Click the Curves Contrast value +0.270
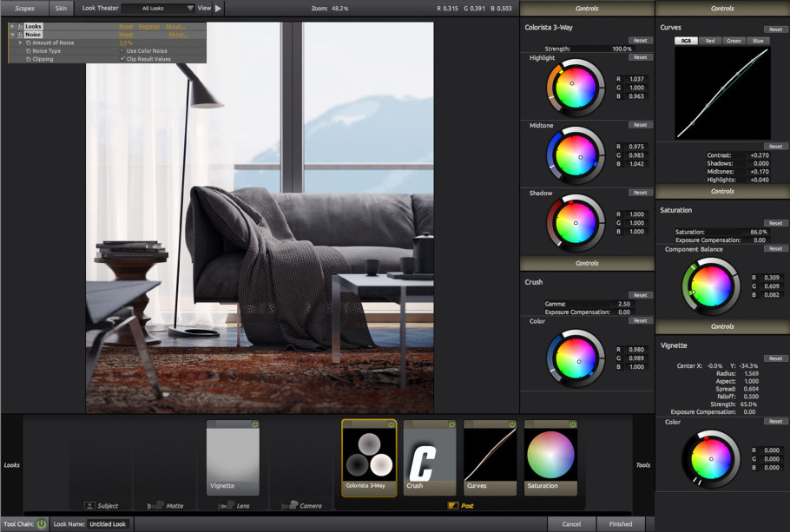This screenshot has width=790, height=532. tap(760, 155)
